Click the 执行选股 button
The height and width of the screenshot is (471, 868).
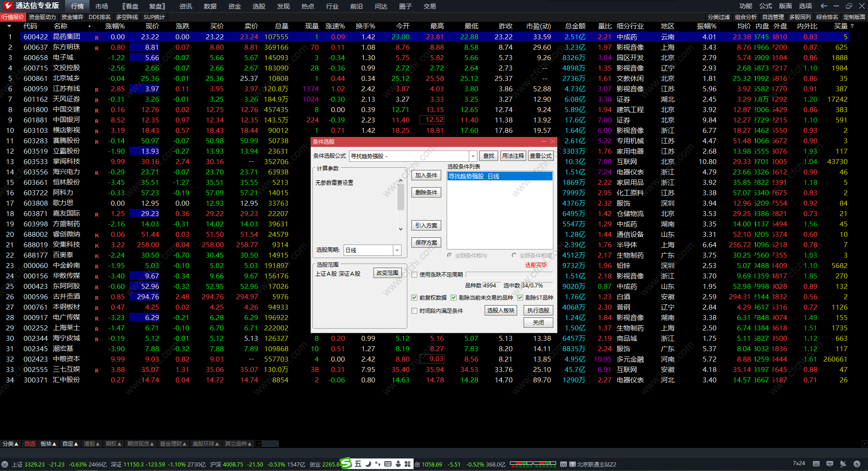[x=538, y=311]
